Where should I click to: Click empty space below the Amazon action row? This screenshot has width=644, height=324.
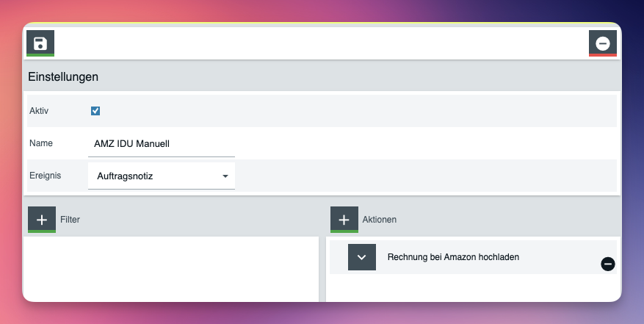pyautogui.click(x=470, y=288)
